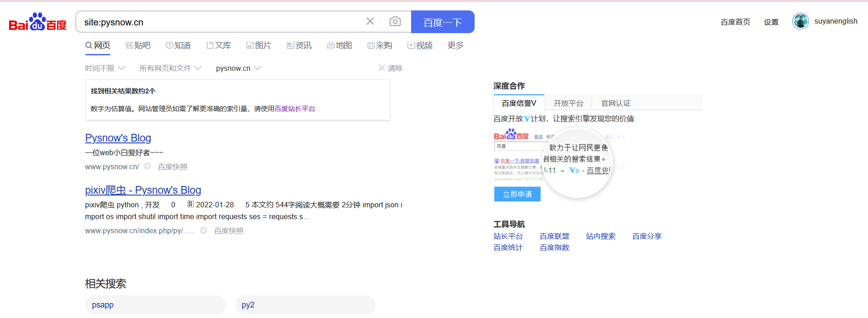Click the www.pysnow.cn/ URL
Screen dimensions: 868x318
(112, 167)
